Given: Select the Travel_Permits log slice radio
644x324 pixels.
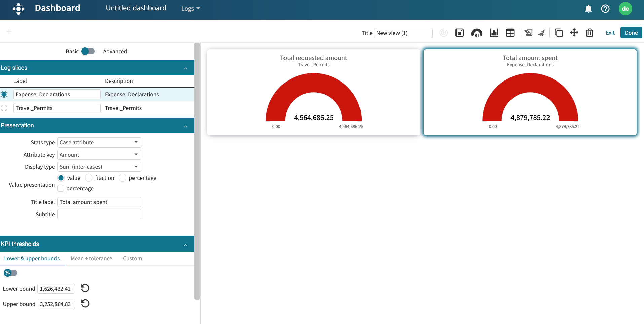Looking at the screenshot, I should [x=4, y=108].
